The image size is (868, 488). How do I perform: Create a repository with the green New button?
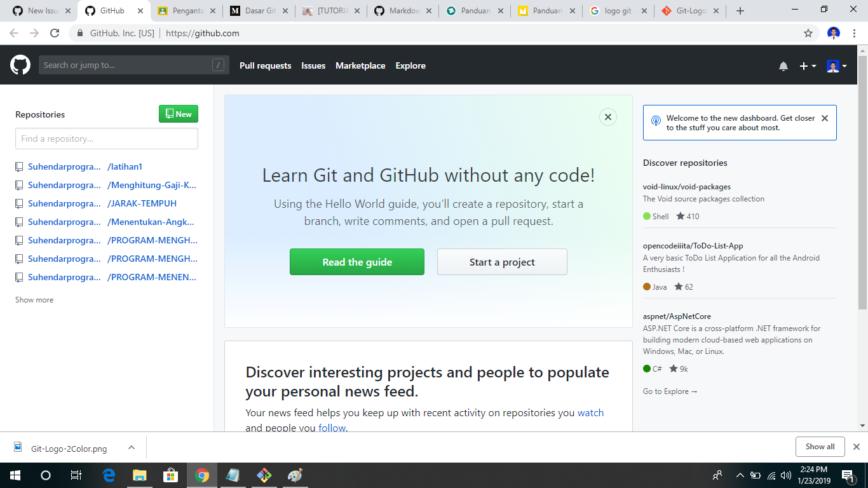[179, 114]
